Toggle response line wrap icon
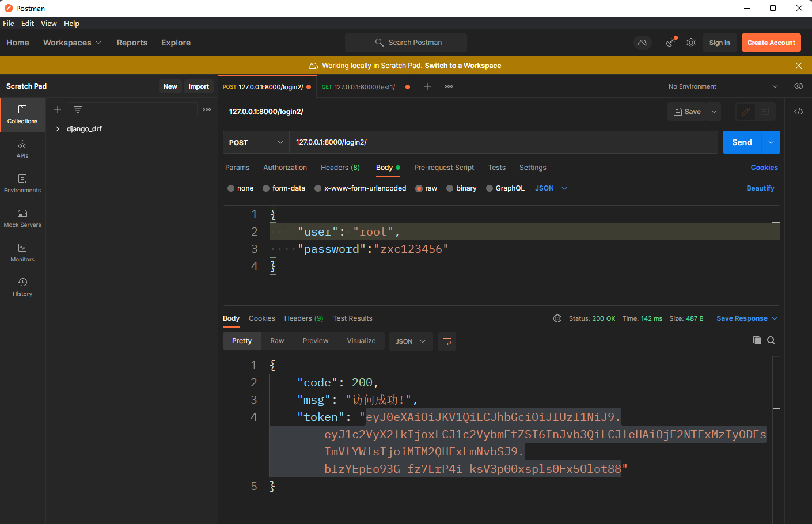 coord(447,341)
